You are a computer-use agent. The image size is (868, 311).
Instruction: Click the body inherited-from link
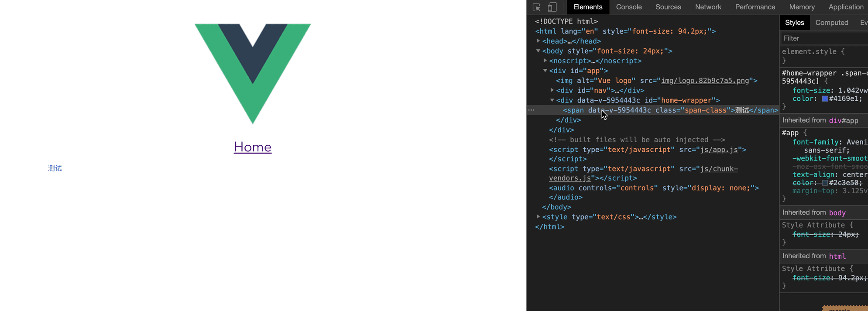(837, 213)
